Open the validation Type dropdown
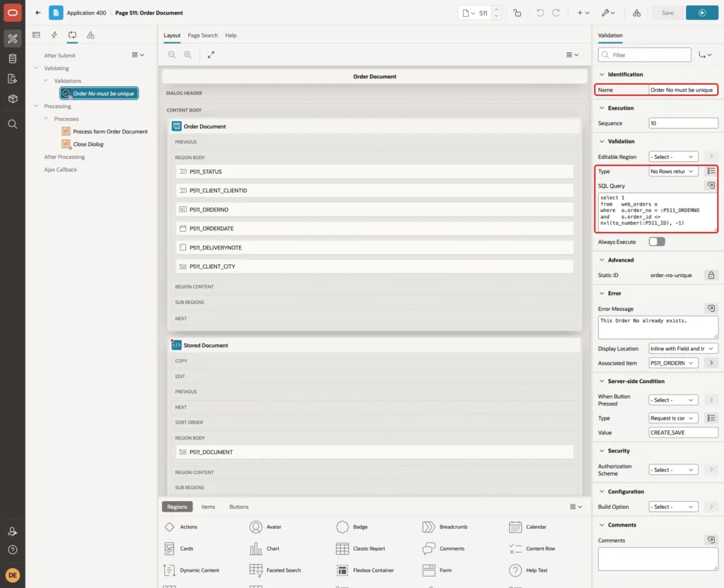This screenshot has height=588, width=724. (x=673, y=171)
